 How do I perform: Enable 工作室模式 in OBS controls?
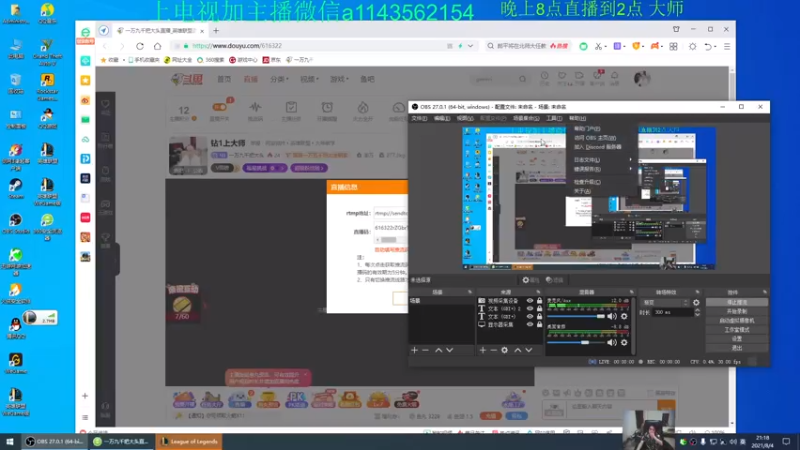[737, 330]
